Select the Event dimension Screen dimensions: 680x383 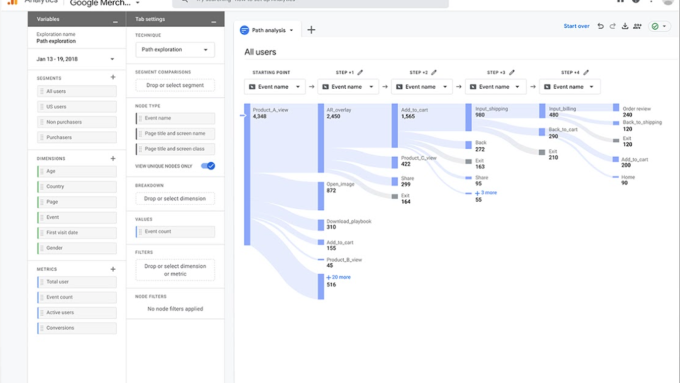click(77, 217)
